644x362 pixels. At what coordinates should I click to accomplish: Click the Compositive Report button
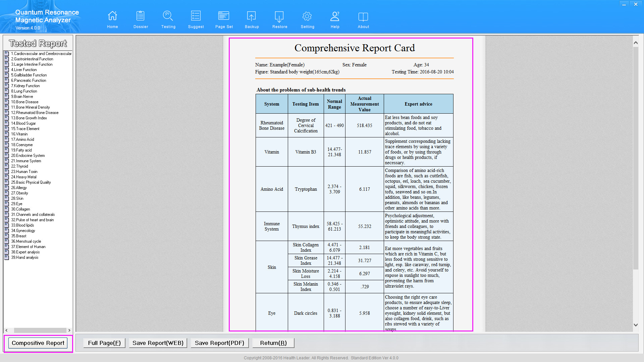(x=38, y=343)
